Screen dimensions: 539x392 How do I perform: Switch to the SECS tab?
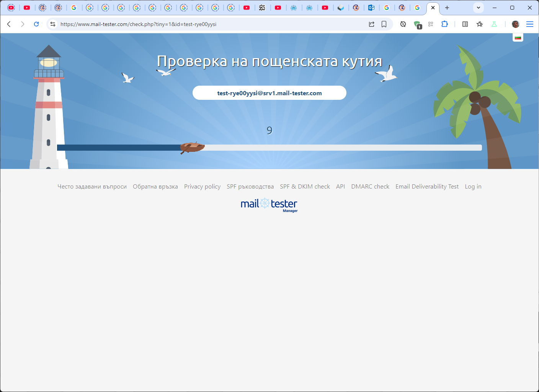[x=262, y=8]
